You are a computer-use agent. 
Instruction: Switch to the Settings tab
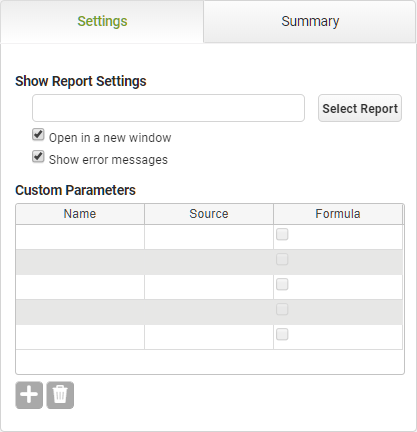click(x=102, y=22)
